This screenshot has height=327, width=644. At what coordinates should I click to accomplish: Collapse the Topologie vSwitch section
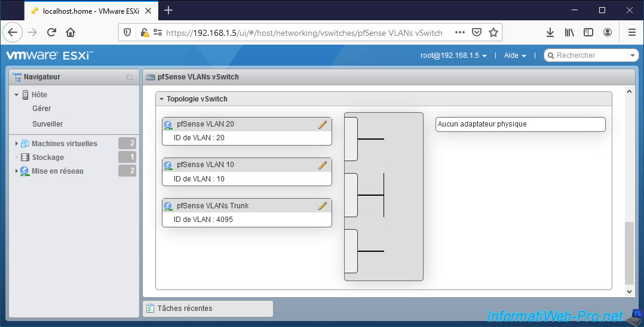tap(162, 99)
